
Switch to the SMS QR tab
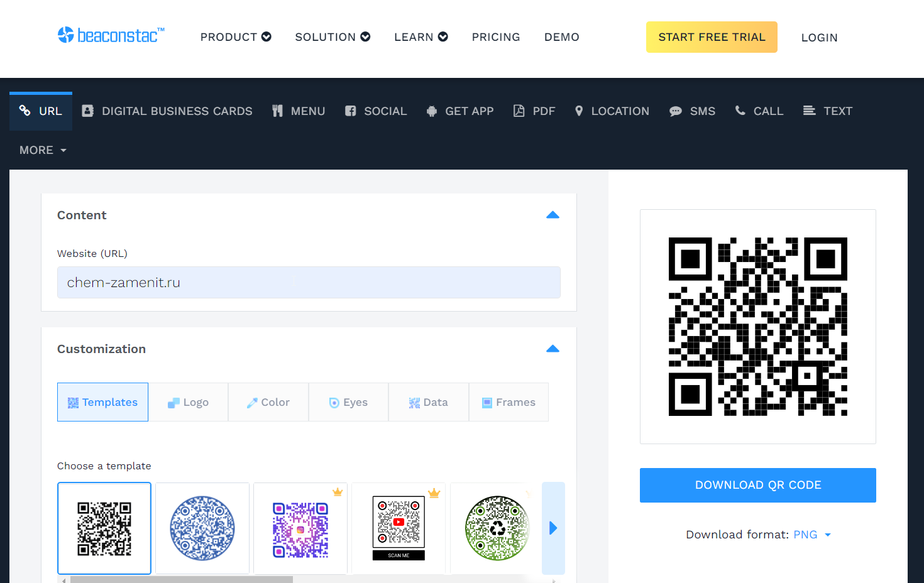point(692,111)
